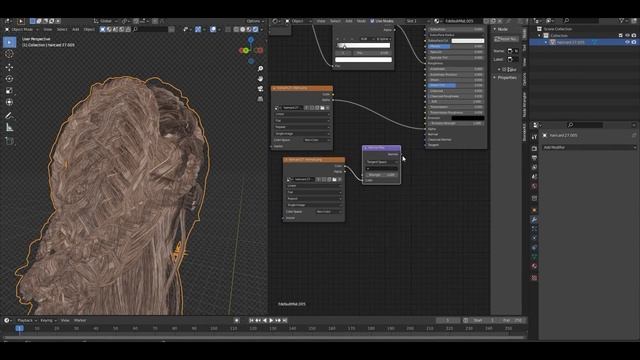Open the Object Mode dropdown in viewport header
640x360 pixels.
[x=22, y=29]
